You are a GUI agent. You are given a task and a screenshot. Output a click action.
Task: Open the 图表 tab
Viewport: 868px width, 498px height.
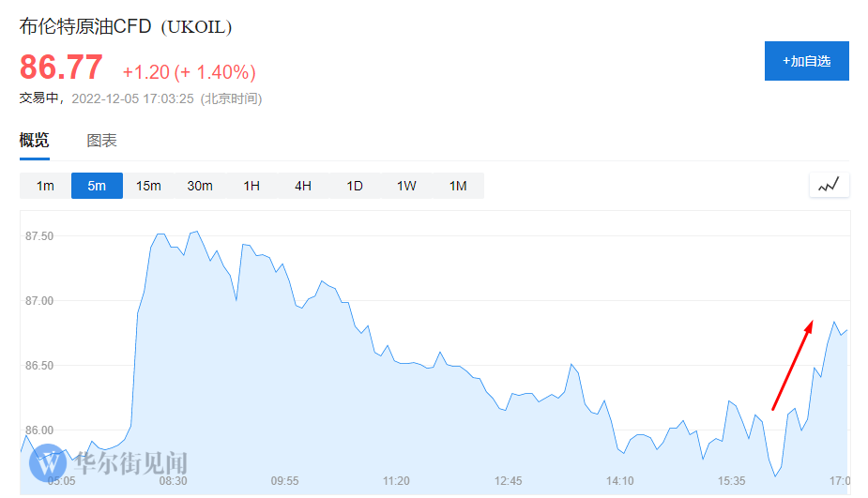(x=101, y=141)
